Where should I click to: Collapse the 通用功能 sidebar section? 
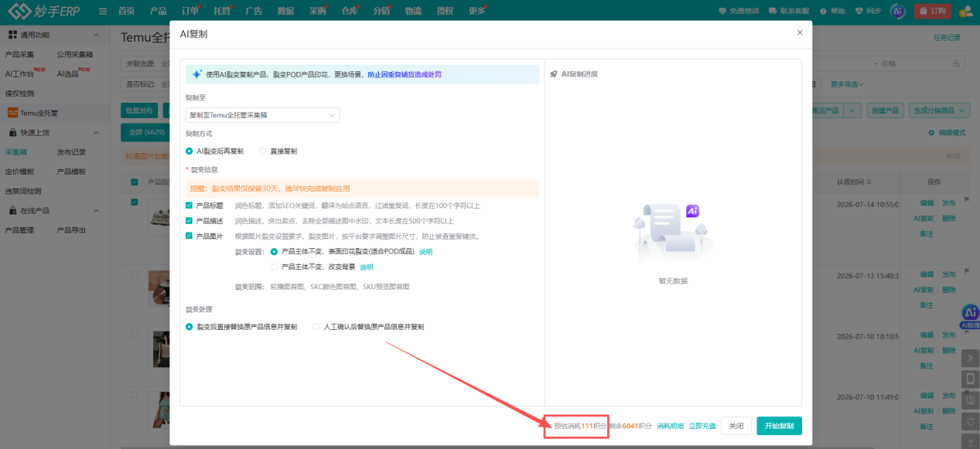click(96, 35)
